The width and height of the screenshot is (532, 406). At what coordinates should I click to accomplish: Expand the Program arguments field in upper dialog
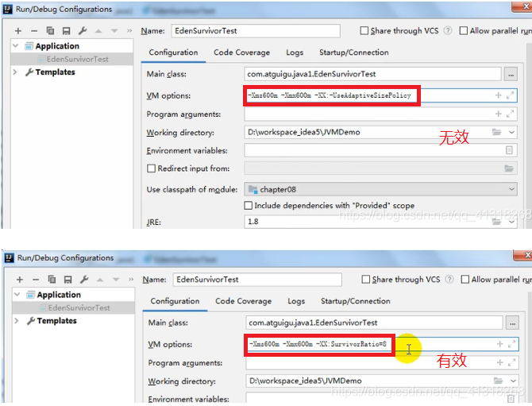510,114
